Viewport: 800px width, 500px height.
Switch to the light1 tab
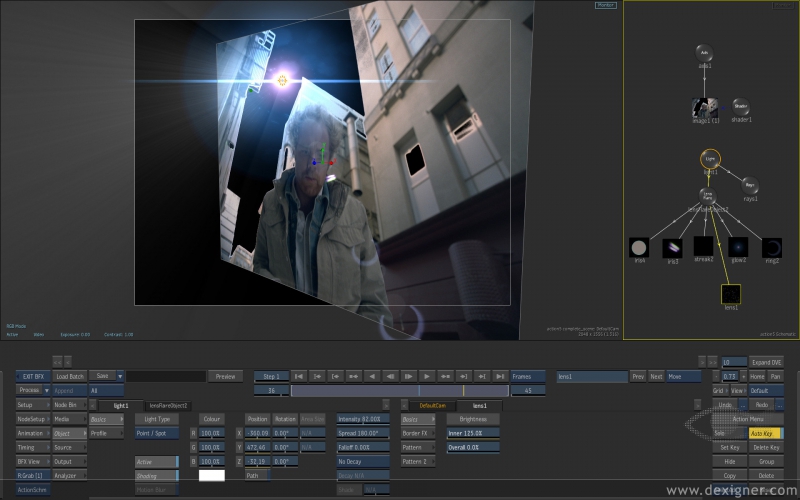point(121,406)
